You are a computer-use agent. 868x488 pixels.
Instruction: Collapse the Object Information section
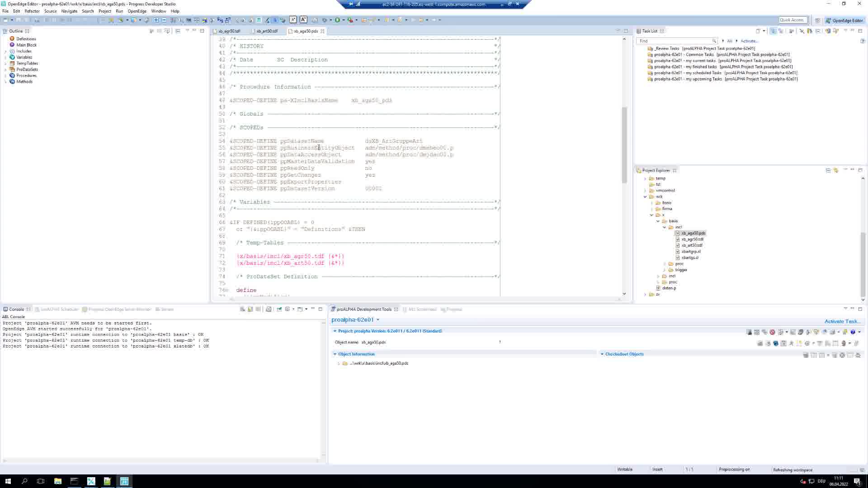[335, 354]
